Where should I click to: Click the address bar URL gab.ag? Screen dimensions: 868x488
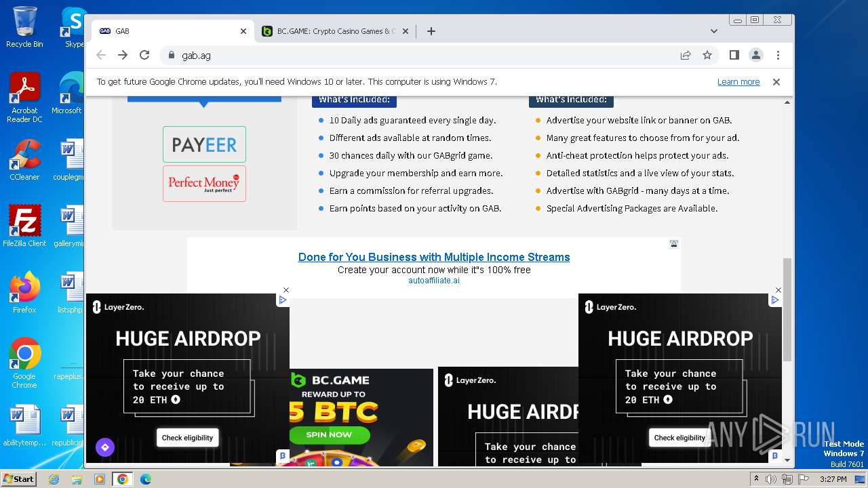click(x=196, y=56)
